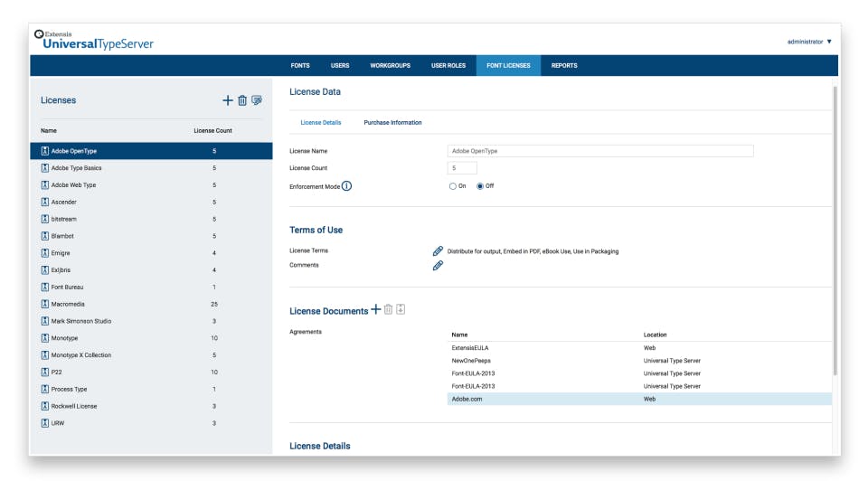Click the Adobe Web Type license icon

point(45,184)
